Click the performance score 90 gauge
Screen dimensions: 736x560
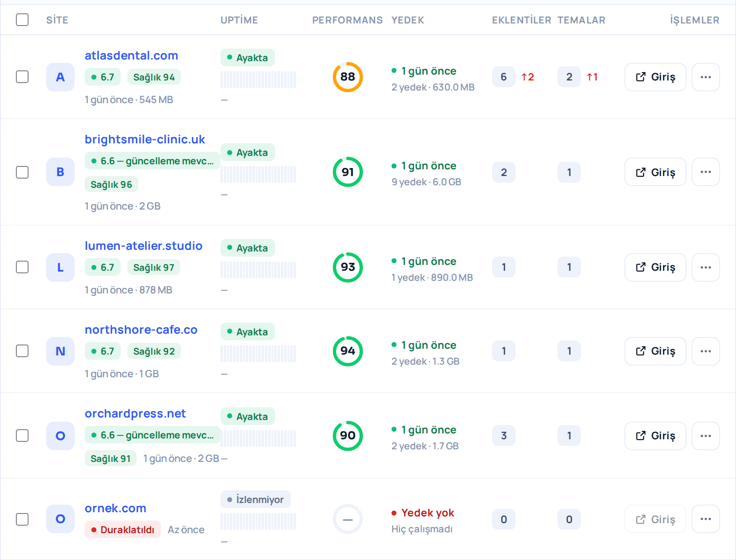pyautogui.click(x=348, y=436)
